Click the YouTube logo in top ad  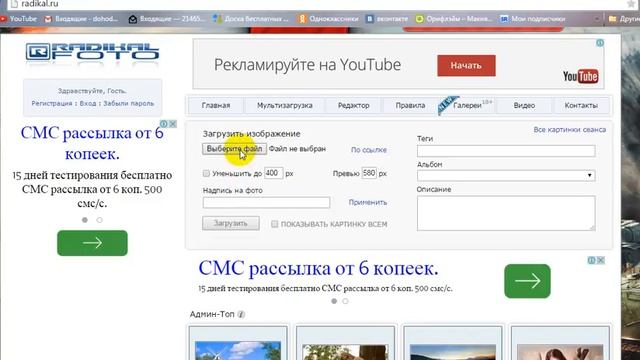580,76
